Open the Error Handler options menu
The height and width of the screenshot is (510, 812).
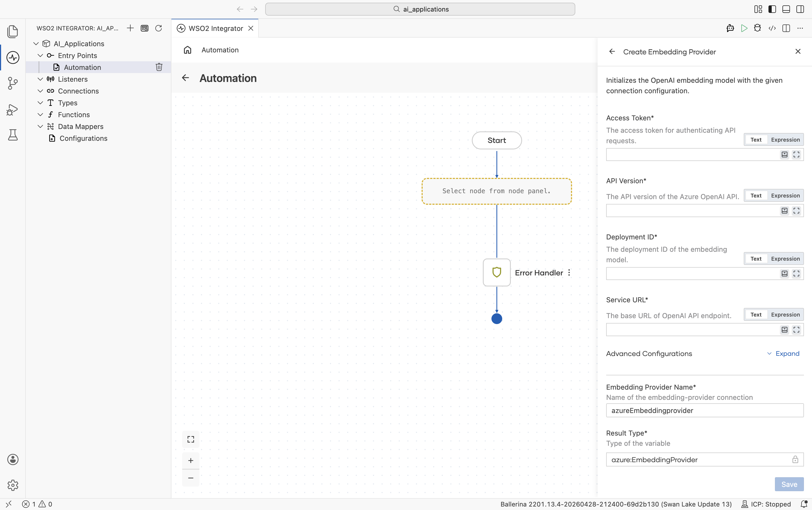tap(569, 272)
